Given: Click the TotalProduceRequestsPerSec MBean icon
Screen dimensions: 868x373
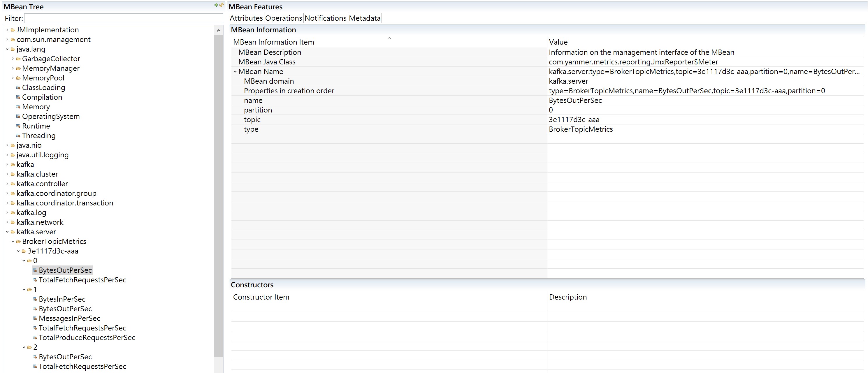Looking at the screenshot, I should (x=35, y=338).
